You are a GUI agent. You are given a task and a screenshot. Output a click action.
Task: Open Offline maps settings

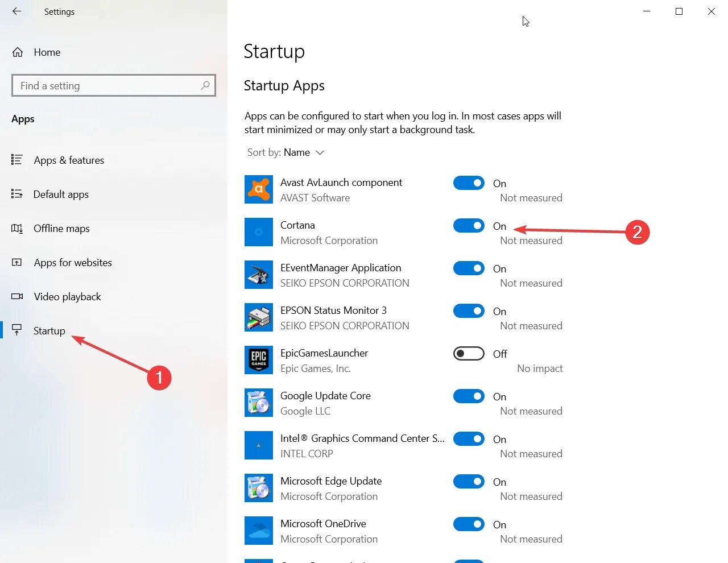(61, 229)
